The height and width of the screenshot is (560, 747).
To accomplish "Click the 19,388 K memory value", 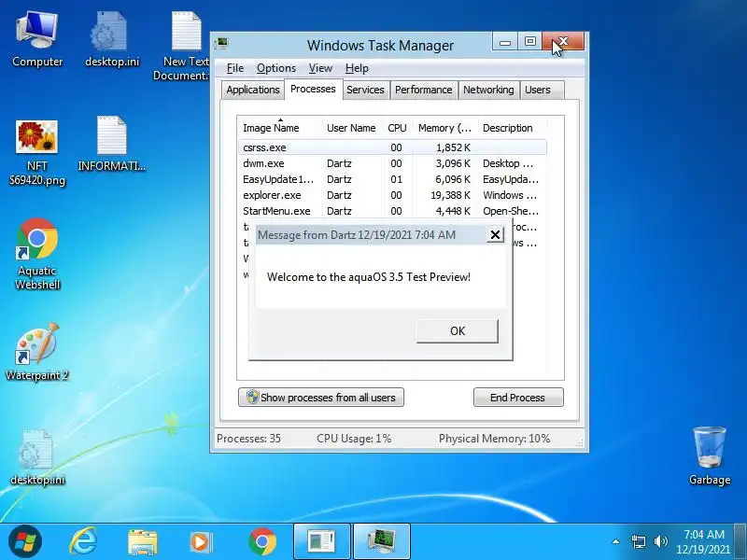I will [x=450, y=195].
